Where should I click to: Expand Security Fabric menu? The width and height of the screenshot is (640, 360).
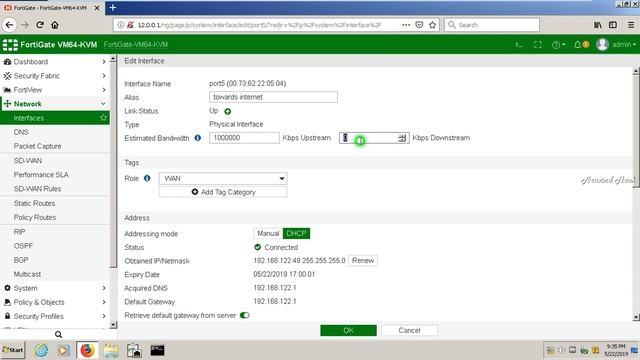[55, 76]
